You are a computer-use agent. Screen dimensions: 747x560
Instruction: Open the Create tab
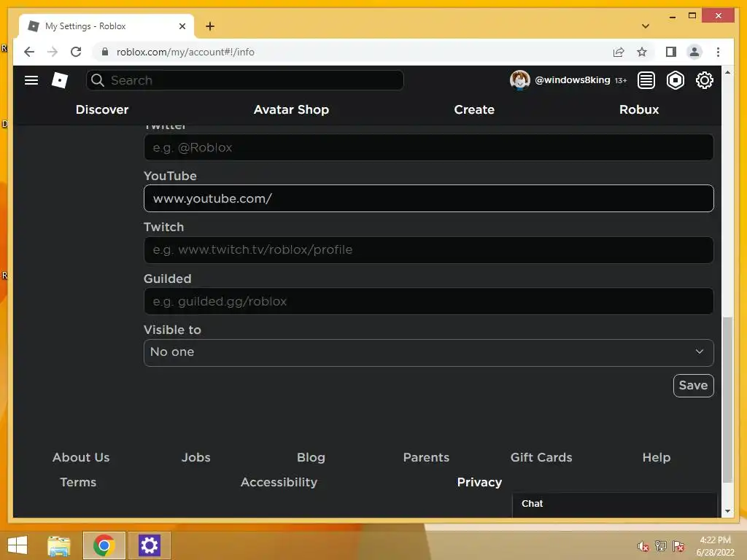[474, 109]
